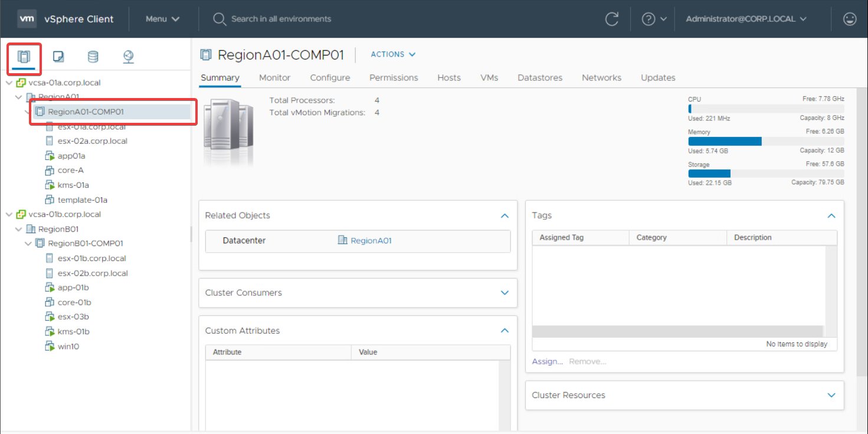Open the ACTIONS dropdown

[x=393, y=54]
